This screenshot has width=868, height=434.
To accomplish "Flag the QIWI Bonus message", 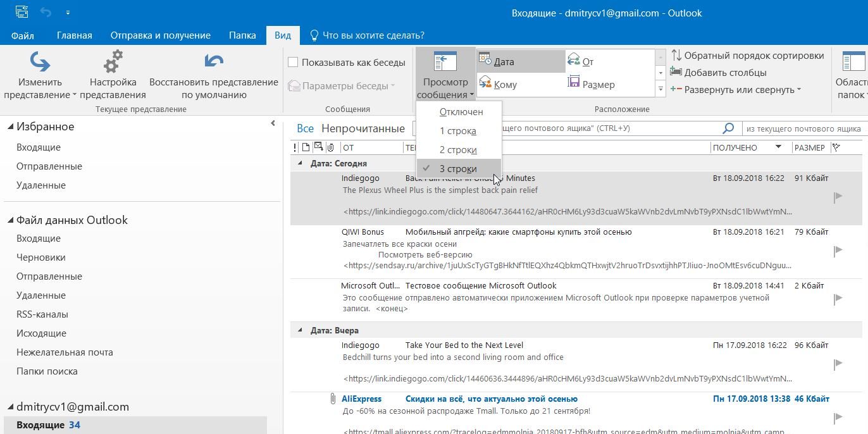I will point(838,251).
